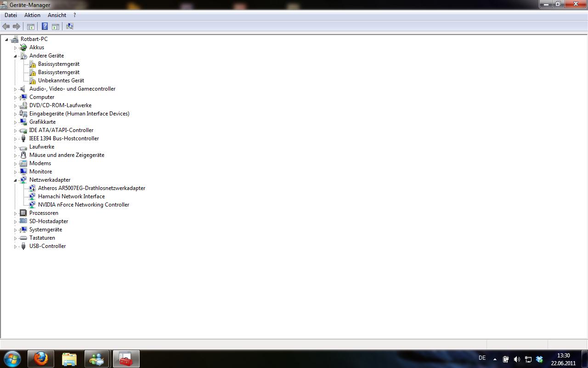588x368 pixels.
Task: Open the Ansicht menu
Action: pos(57,15)
